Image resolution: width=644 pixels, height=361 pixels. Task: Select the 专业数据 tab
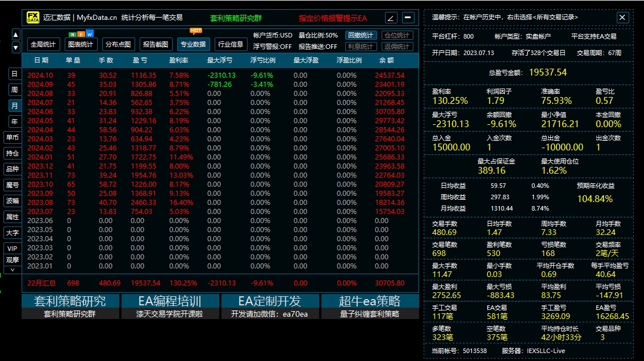click(x=193, y=44)
